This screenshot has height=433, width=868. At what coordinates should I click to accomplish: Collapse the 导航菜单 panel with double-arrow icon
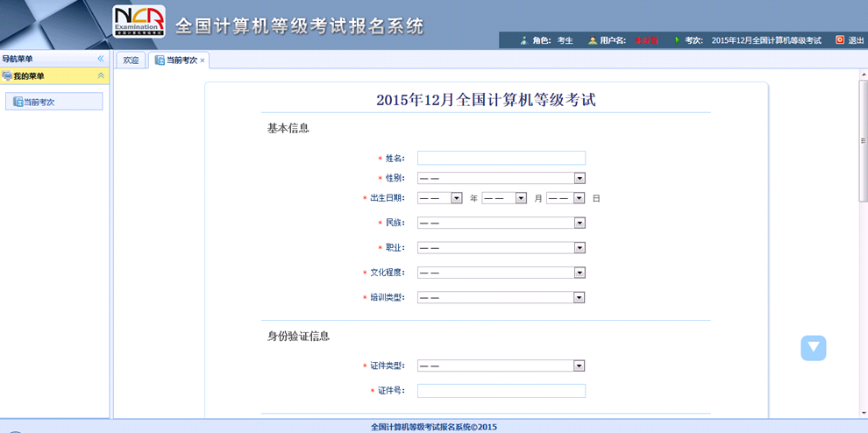pos(101,59)
